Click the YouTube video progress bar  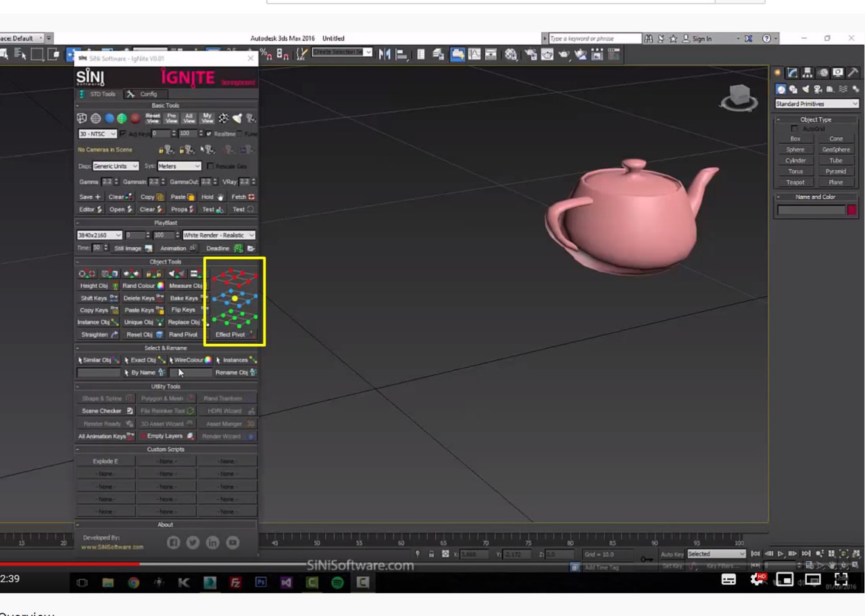432,563
